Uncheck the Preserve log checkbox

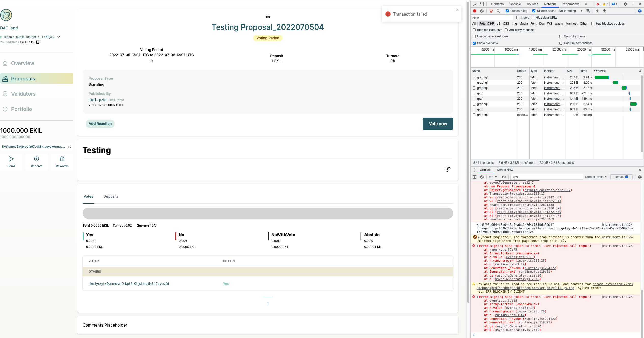(507, 11)
